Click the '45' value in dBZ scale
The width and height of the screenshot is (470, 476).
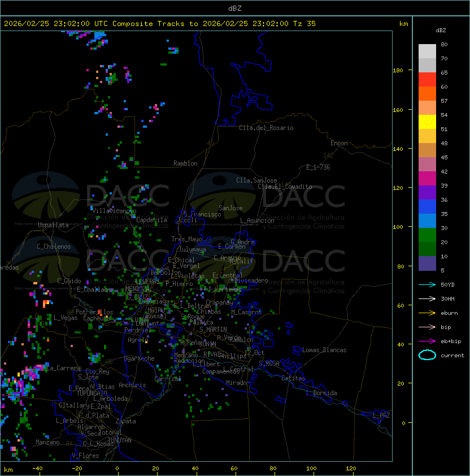[444, 157]
